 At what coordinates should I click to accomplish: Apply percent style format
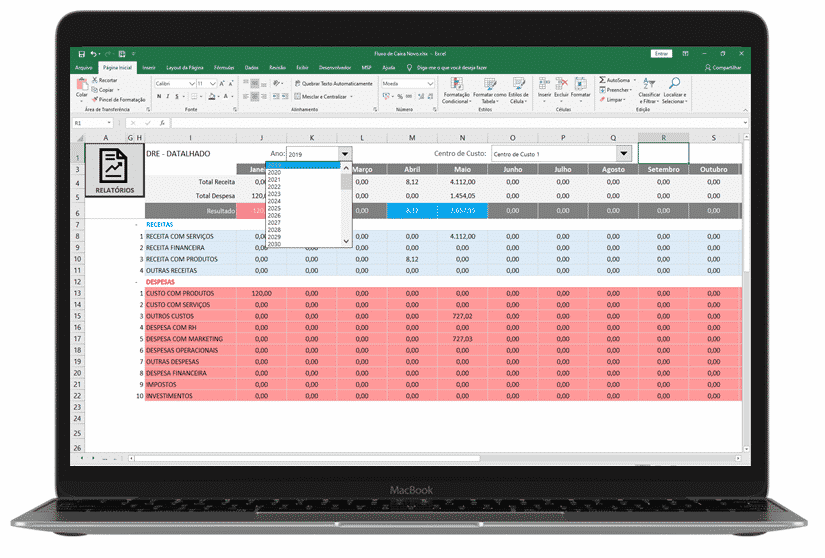(400, 96)
